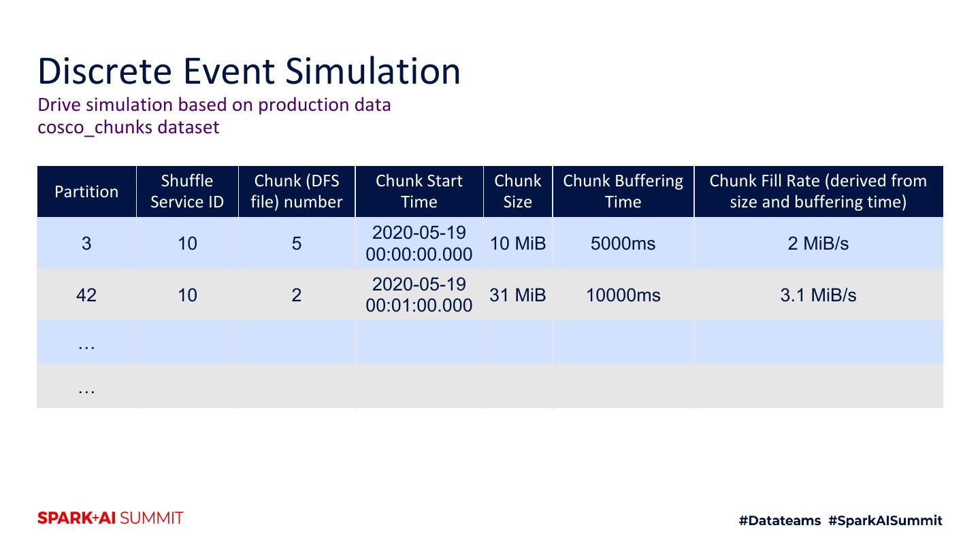Click the Chunk (DFS file) number header
980x551 pixels.
[x=297, y=192]
